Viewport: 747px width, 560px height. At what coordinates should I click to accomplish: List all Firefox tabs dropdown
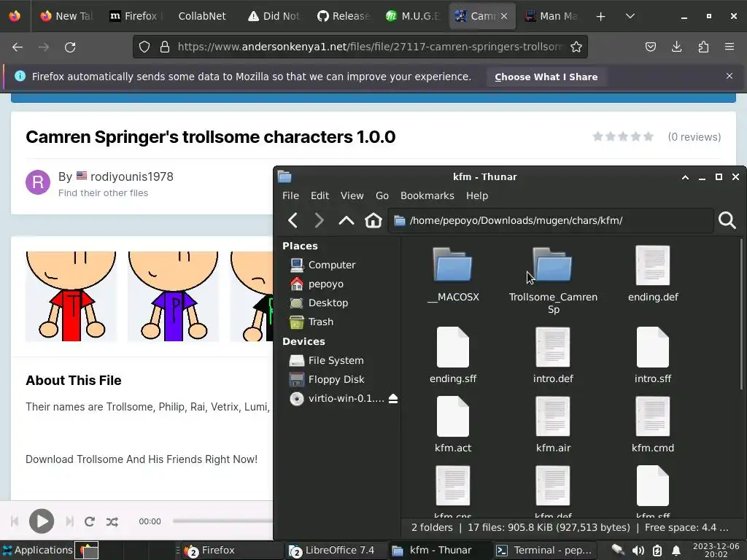[630, 16]
